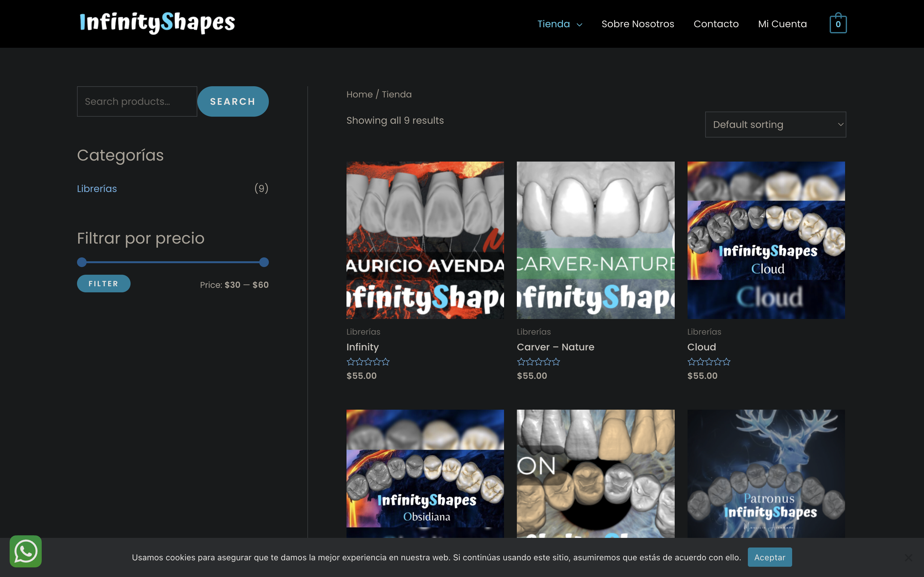The image size is (924, 577).
Task: Click the InfinityShapes logo
Action: coord(157,23)
